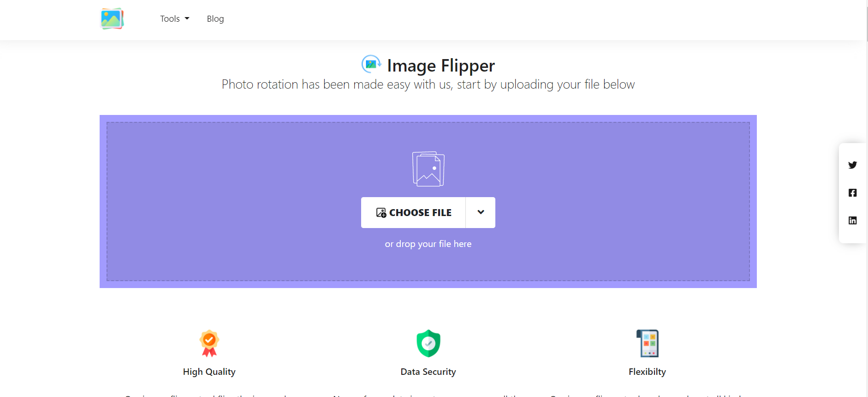
Task: Expand the chevron next to CHOOSE FILE
Action: click(x=481, y=212)
